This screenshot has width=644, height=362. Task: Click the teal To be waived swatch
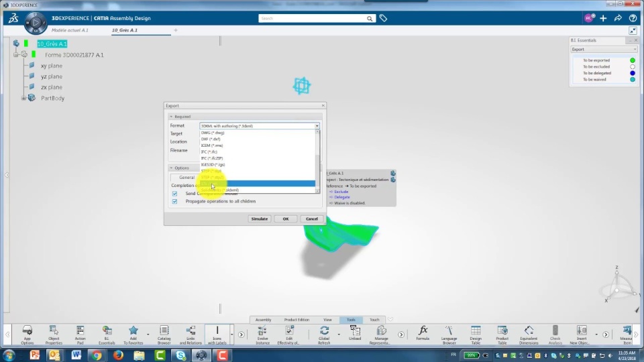[633, 80]
